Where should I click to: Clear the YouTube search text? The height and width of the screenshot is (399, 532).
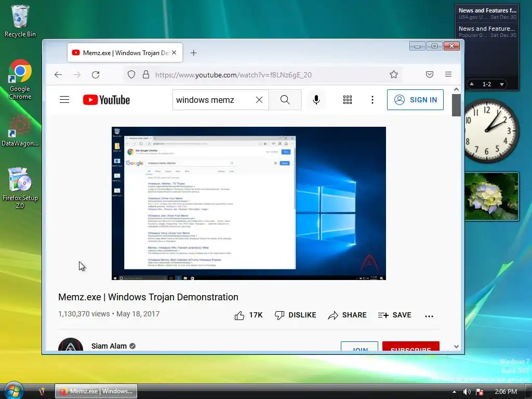tap(259, 100)
